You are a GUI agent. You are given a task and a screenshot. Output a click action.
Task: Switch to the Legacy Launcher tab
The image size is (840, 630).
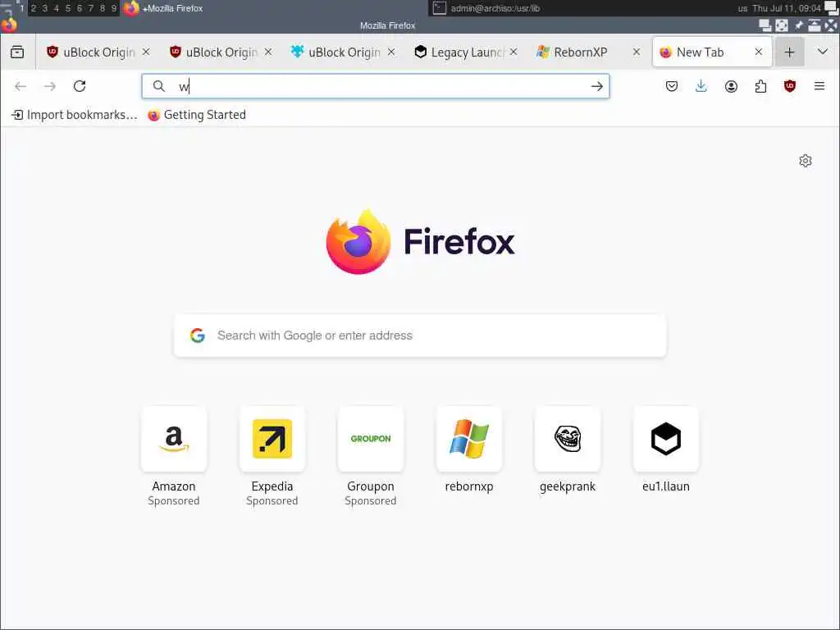[467, 52]
